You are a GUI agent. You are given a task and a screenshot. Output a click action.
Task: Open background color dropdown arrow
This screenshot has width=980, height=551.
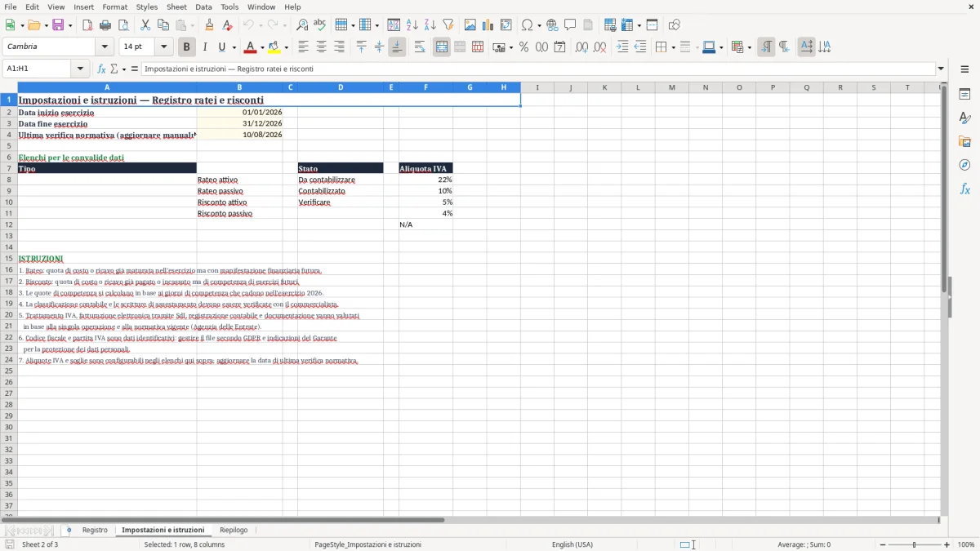point(286,47)
